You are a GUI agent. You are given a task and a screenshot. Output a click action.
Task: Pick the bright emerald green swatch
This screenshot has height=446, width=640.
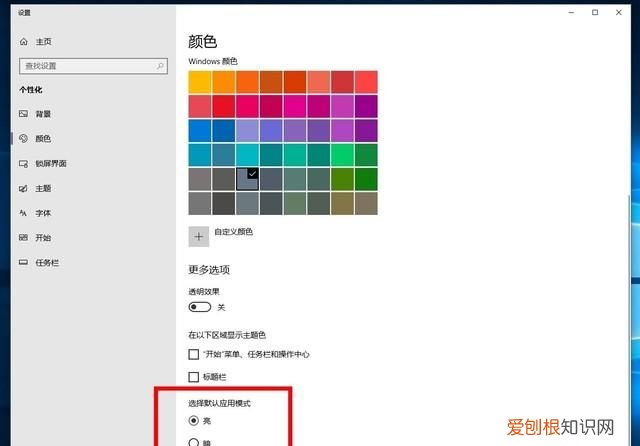click(342, 155)
